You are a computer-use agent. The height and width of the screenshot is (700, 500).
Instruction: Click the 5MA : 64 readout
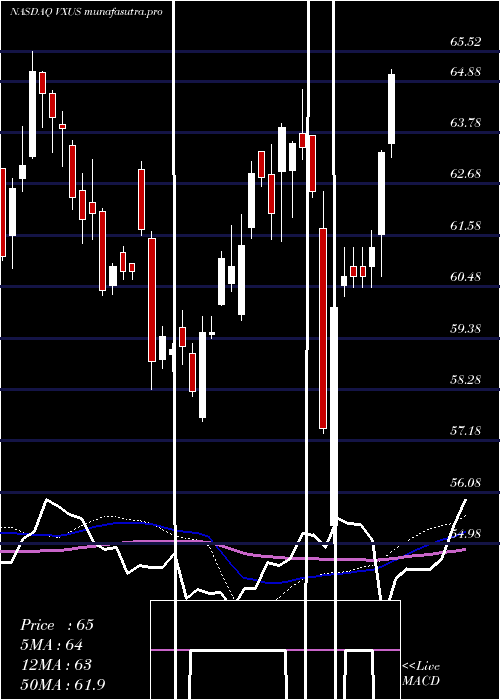click(x=51, y=645)
